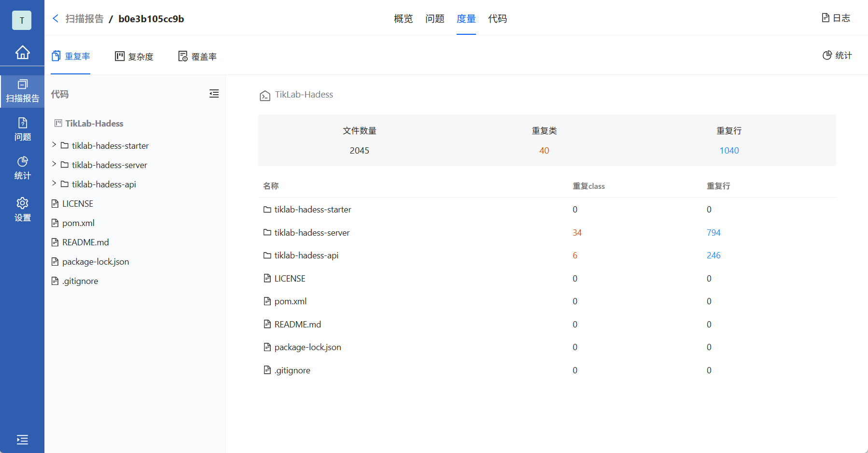
Task: Open the 统计 button at top right
Action: (837, 56)
